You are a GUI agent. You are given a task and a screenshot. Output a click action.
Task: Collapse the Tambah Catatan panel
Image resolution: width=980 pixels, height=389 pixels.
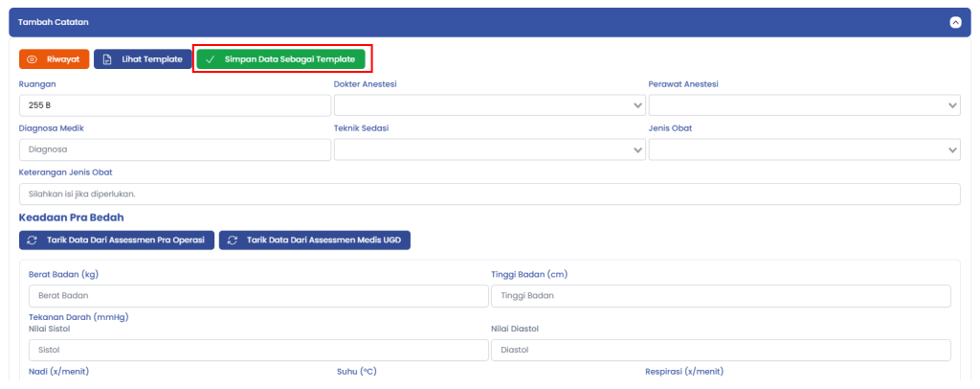pos(954,22)
